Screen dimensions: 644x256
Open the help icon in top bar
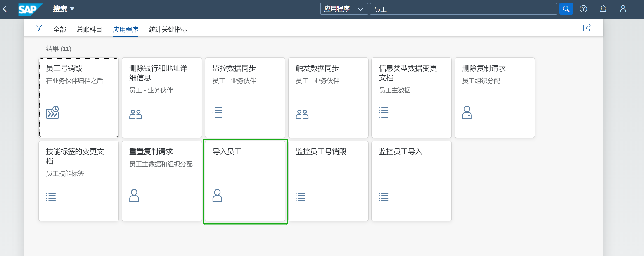[583, 9]
